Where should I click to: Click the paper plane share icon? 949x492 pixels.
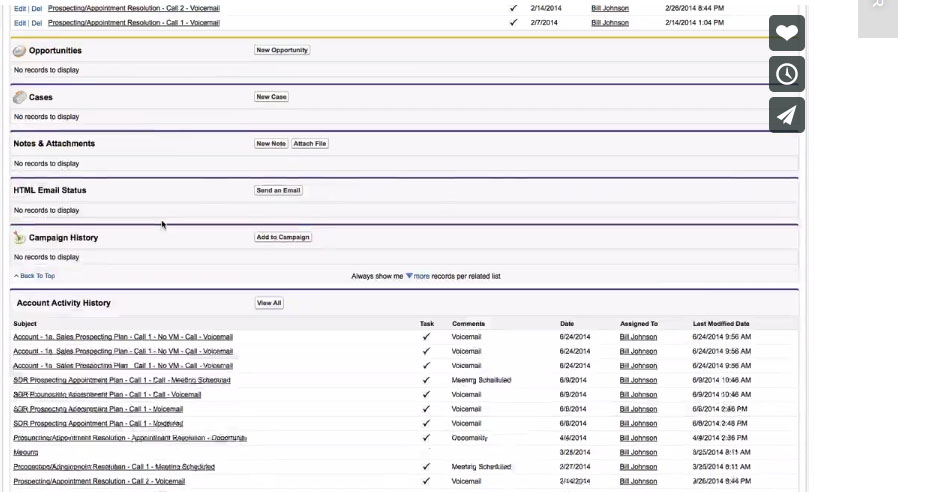tap(787, 115)
